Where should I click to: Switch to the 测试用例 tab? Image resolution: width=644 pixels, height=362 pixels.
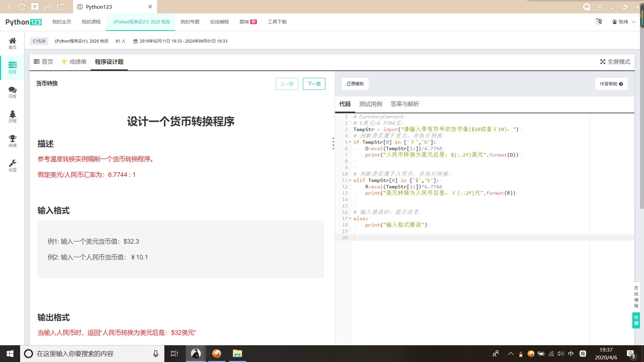coord(371,104)
